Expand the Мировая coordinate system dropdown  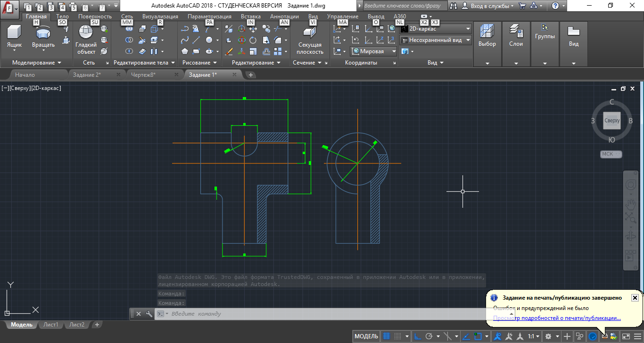pos(393,51)
